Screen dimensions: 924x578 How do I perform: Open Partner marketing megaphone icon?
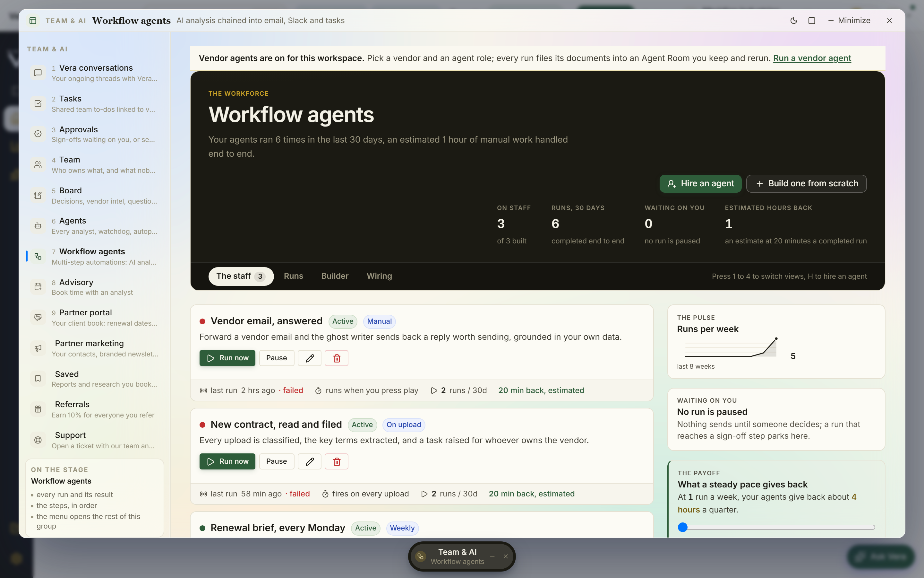38,348
